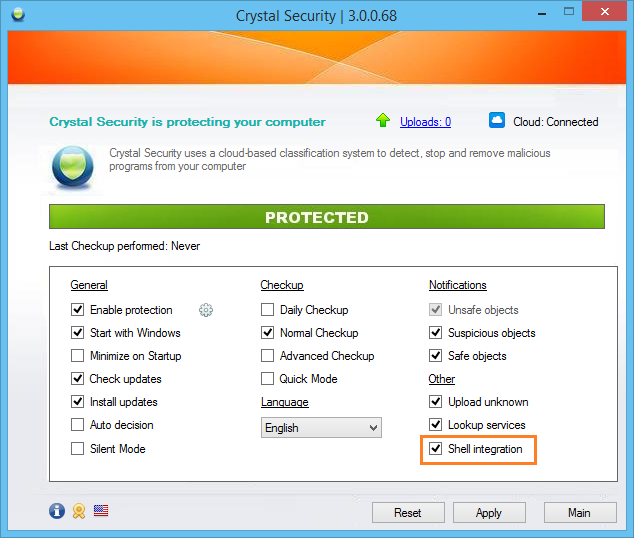
Task: Go back with the Main button
Action: click(580, 513)
